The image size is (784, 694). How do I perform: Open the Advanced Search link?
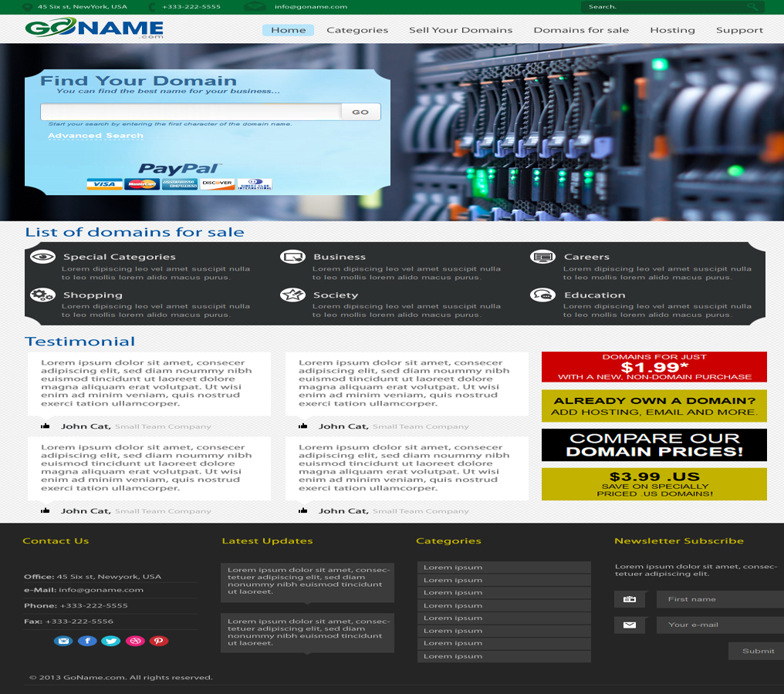pyautogui.click(x=95, y=135)
